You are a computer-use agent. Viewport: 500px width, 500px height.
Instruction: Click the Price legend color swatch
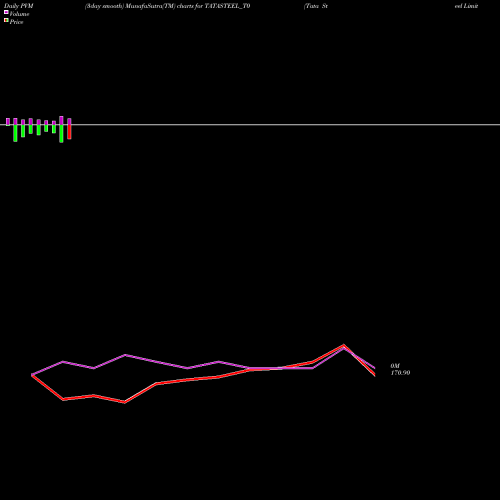click(x=6, y=21)
